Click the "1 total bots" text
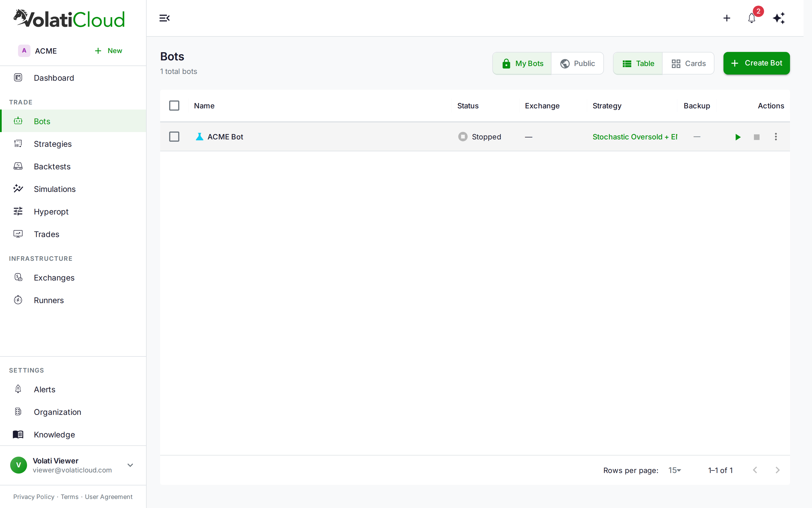This screenshot has height=508, width=812. pyautogui.click(x=178, y=71)
